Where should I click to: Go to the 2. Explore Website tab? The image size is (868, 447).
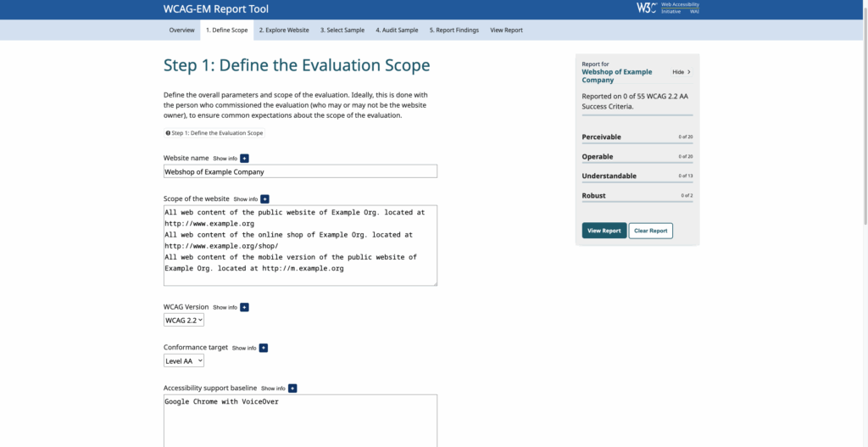[284, 30]
